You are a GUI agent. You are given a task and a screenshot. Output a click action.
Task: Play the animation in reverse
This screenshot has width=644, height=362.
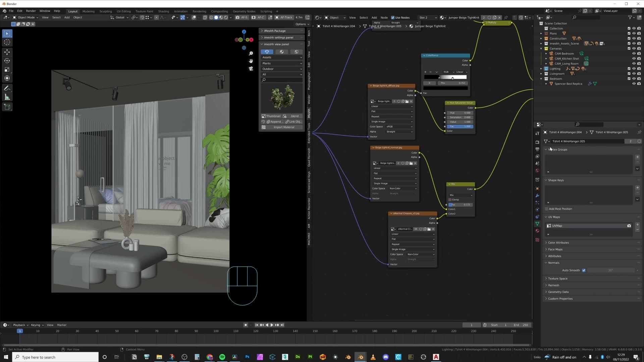pos(267,325)
